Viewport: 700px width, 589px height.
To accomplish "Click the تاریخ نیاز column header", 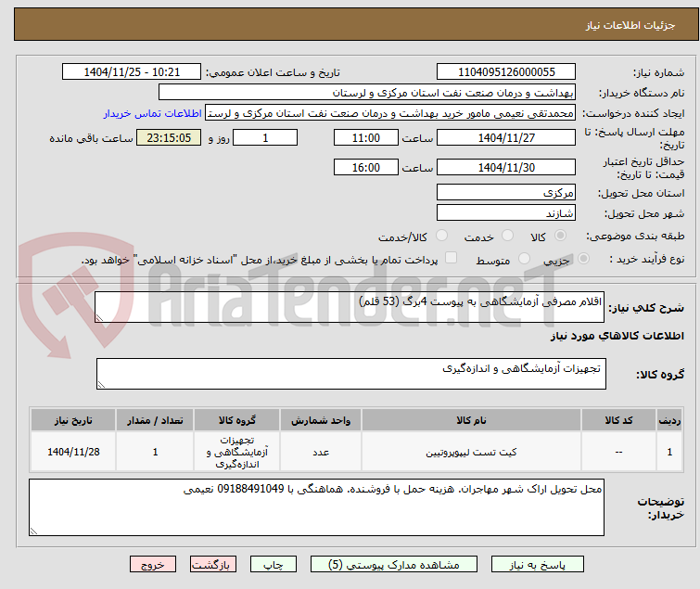I will [x=73, y=420].
